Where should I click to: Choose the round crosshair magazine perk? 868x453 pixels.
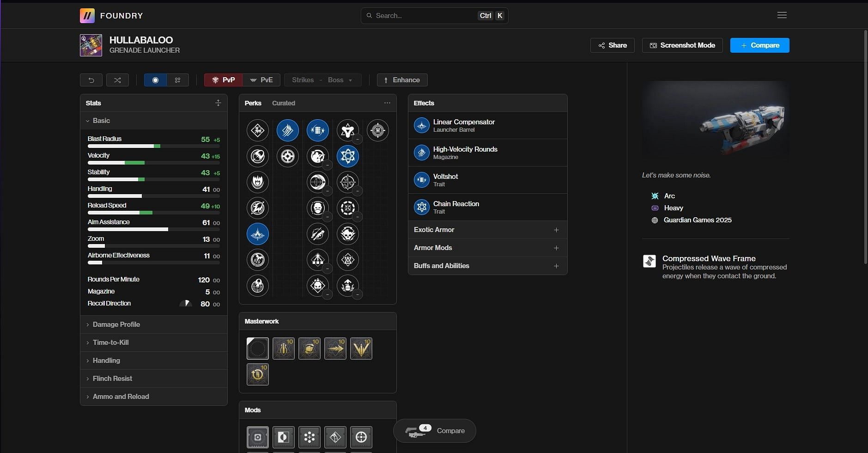click(287, 156)
